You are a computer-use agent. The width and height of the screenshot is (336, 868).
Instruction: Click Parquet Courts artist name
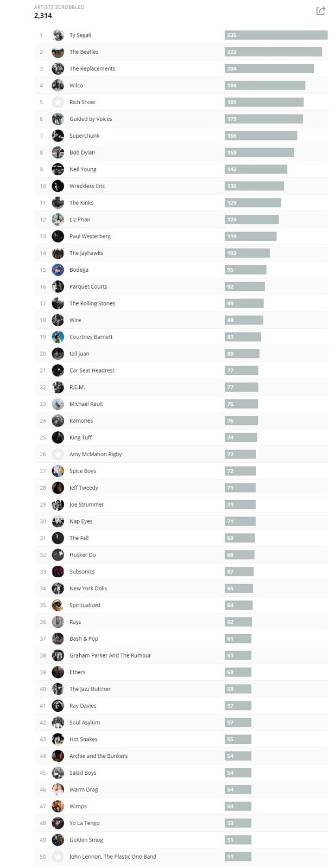(x=88, y=287)
